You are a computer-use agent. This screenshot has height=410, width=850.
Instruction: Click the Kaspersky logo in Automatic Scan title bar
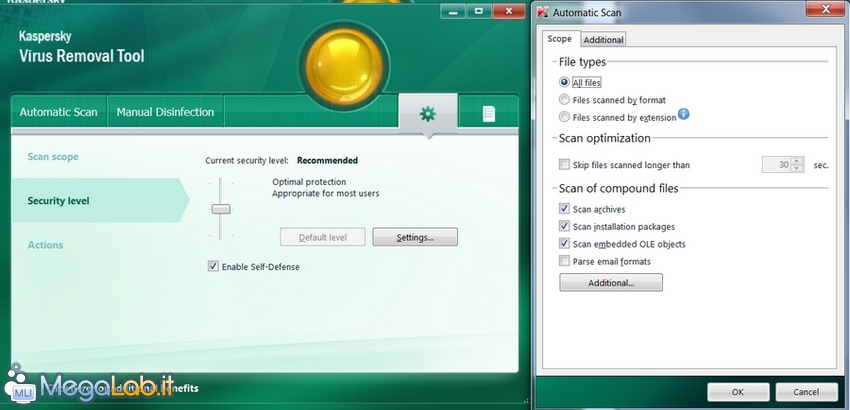click(x=542, y=12)
